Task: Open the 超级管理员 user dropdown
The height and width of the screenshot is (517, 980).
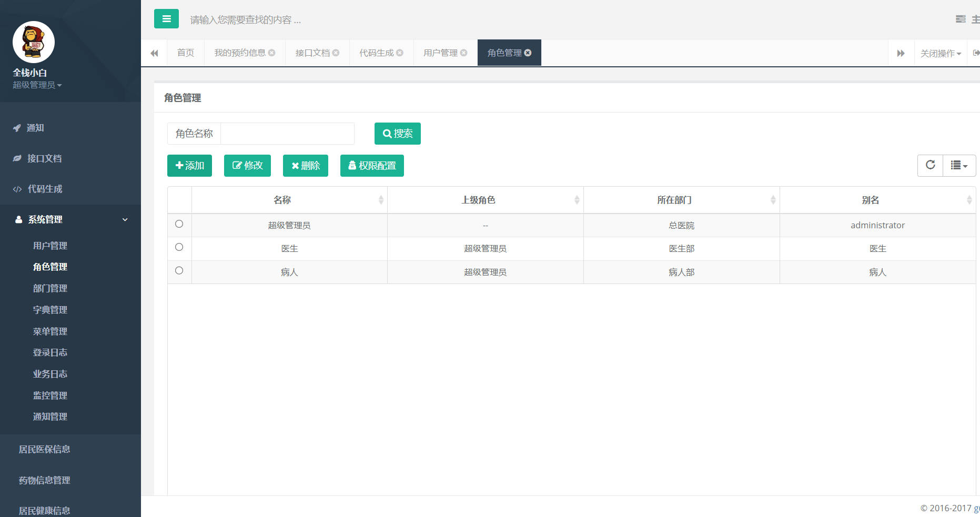Action: (37, 85)
